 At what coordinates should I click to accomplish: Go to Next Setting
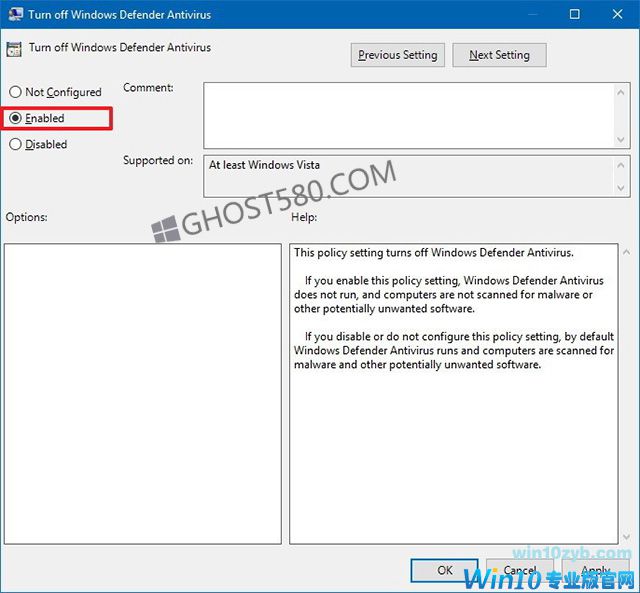[499, 55]
